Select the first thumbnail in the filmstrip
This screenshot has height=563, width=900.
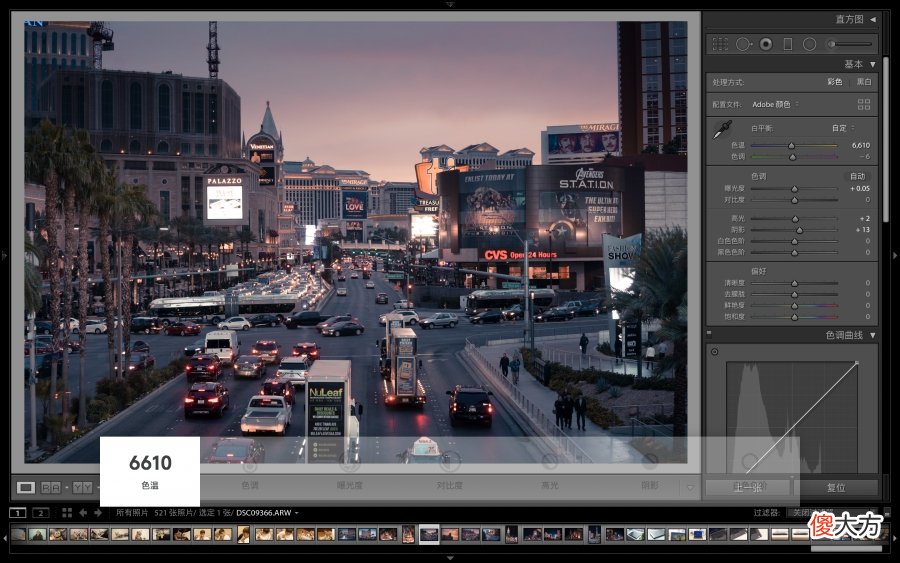coord(18,534)
